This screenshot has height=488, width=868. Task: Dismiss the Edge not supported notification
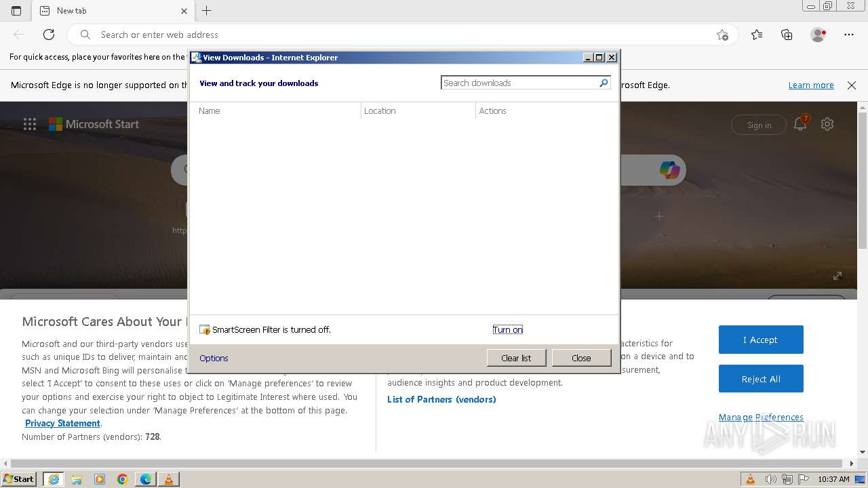coord(852,85)
